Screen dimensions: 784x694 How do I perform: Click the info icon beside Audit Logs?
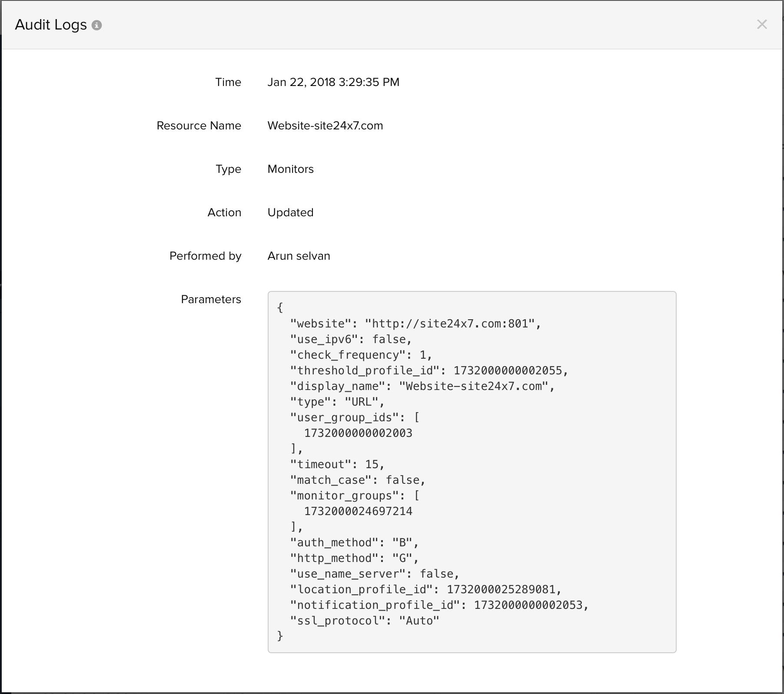(x=97, y=25)
